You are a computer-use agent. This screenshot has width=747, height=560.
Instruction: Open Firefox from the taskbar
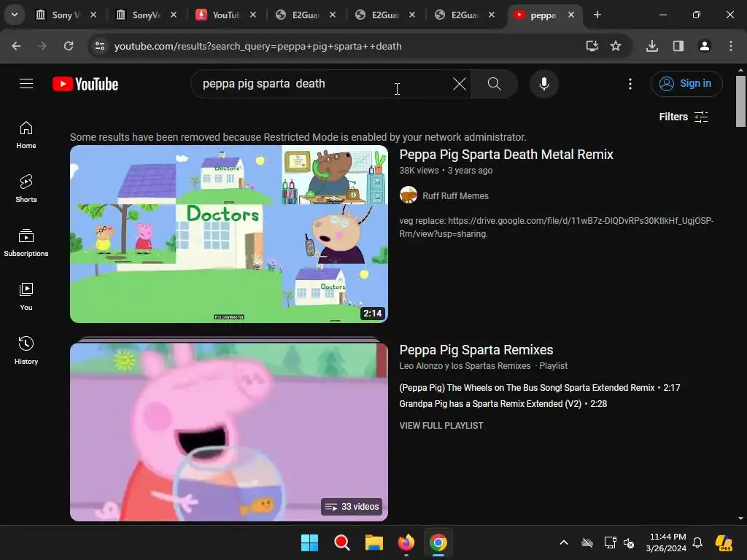coord(406,542)
